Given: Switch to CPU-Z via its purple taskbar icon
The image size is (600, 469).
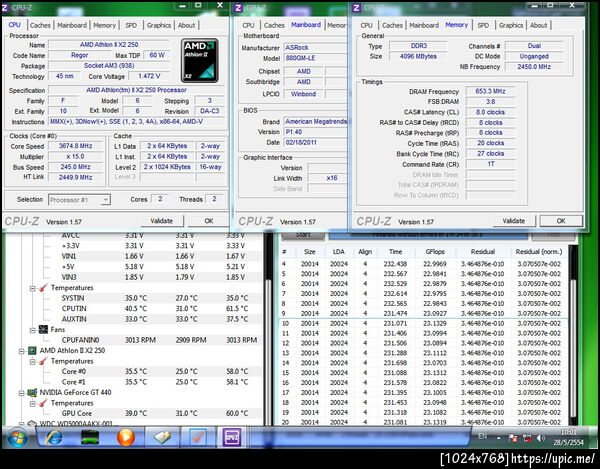Looking at the screenshot, I should coord(232,437).
